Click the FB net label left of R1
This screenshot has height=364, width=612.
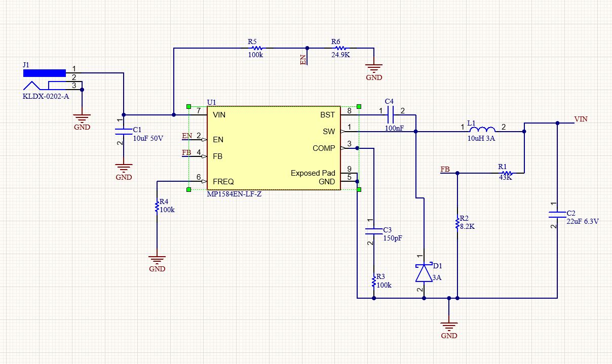(445, 169)
